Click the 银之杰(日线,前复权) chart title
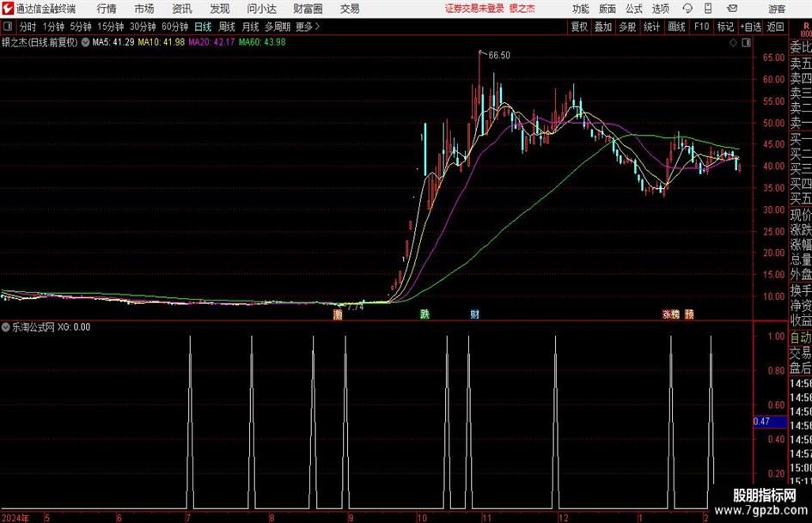The image size is (812, 523). pos(40,42)
